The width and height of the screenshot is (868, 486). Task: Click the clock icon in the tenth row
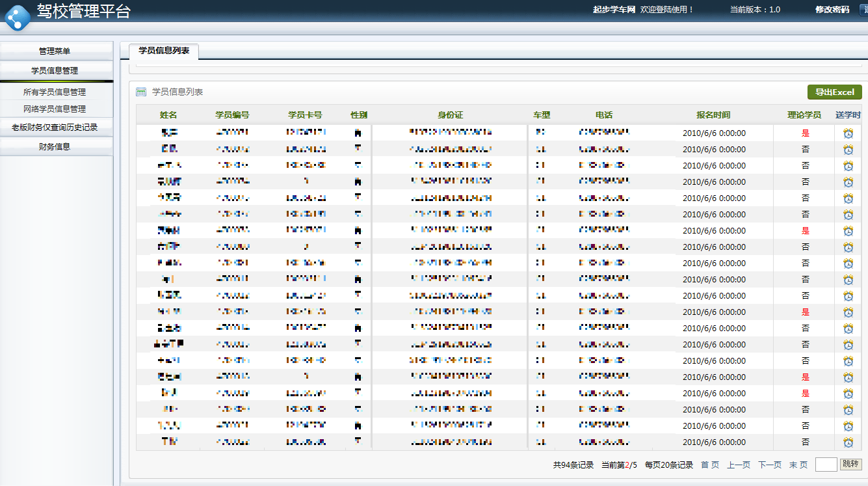click(x=848, y=280)
